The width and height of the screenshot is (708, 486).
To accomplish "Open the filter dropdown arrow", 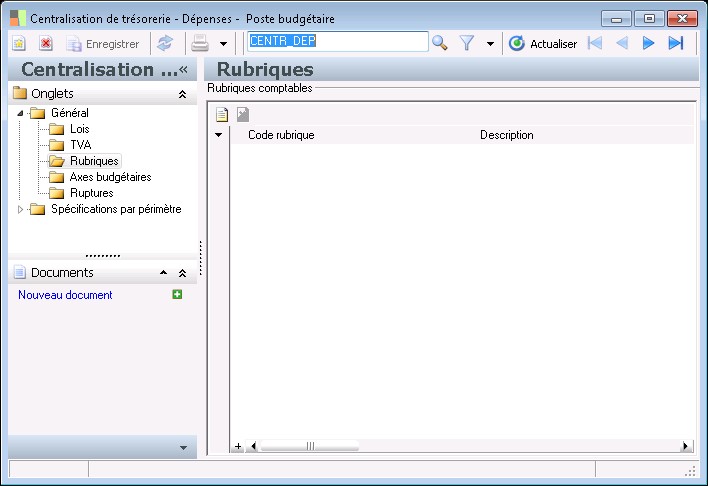I will pyautogui.click(x=490, y=44).
